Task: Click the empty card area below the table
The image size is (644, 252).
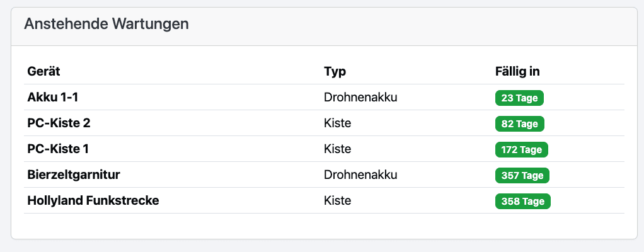Action: [x=324, y=226]
